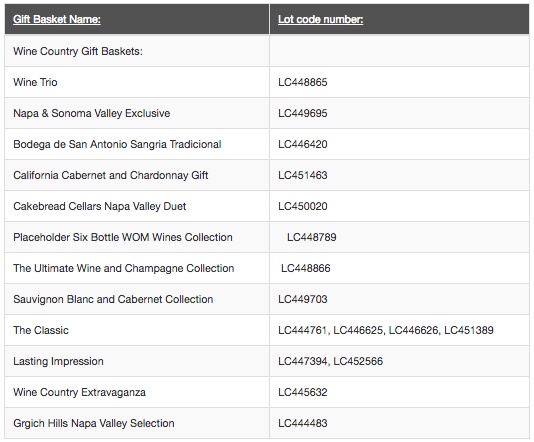Image resolution: width=534 pixels, height=442 pixels.
Task: Click The Classic lot code LC444761
Action: 302,330
